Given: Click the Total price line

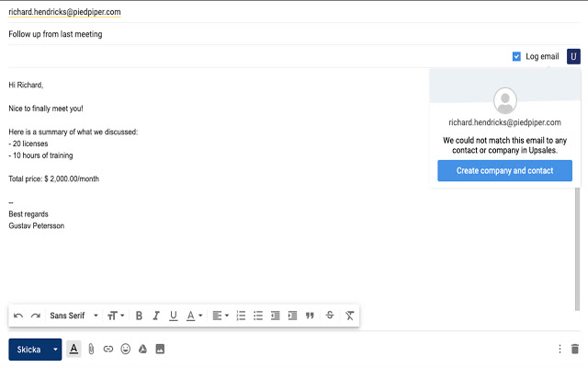Looking at the screenshot, I should [x=53, y=178].
